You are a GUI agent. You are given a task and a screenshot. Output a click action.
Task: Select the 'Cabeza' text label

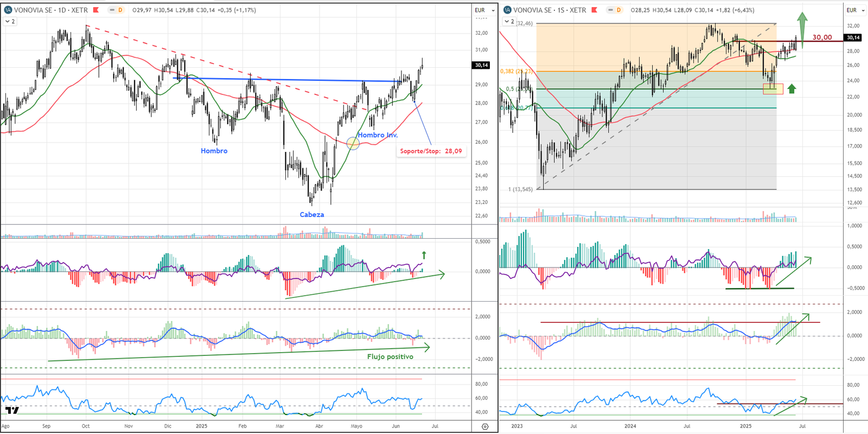(312, 214)
